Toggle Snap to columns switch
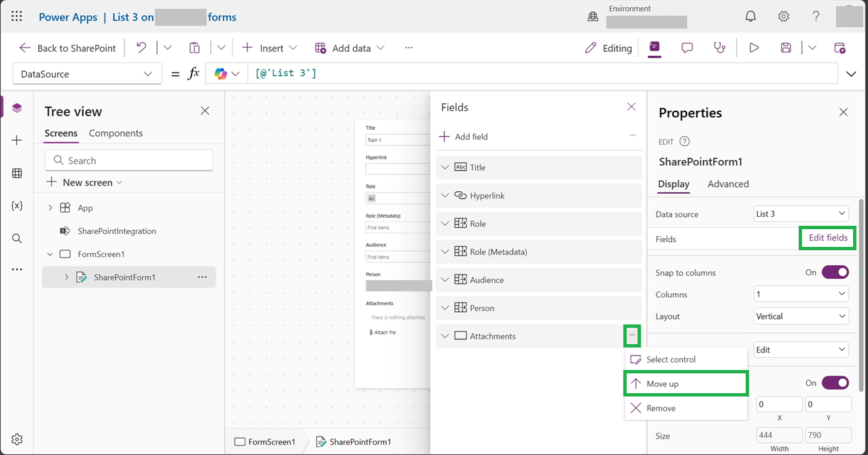 835,272
